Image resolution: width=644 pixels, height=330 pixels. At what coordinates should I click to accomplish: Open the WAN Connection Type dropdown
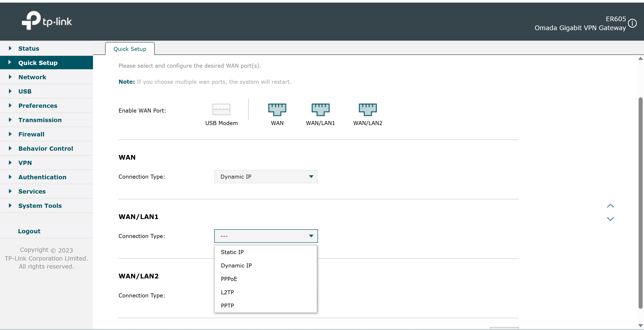266,176
